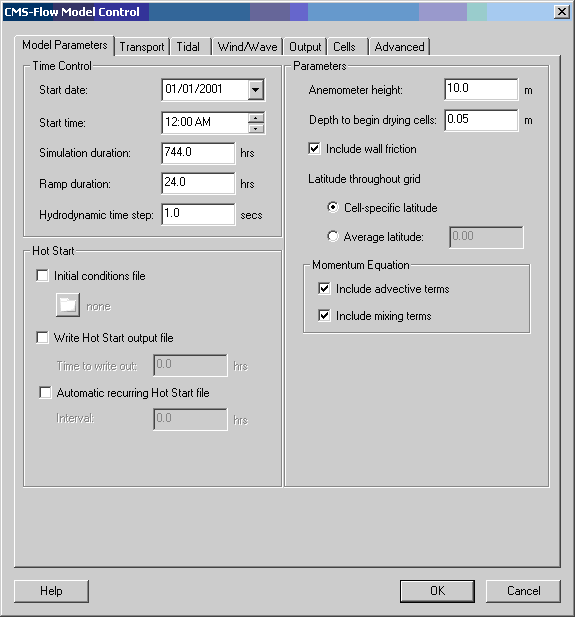Toggle Include wall friction checkbox

(314, 149)
